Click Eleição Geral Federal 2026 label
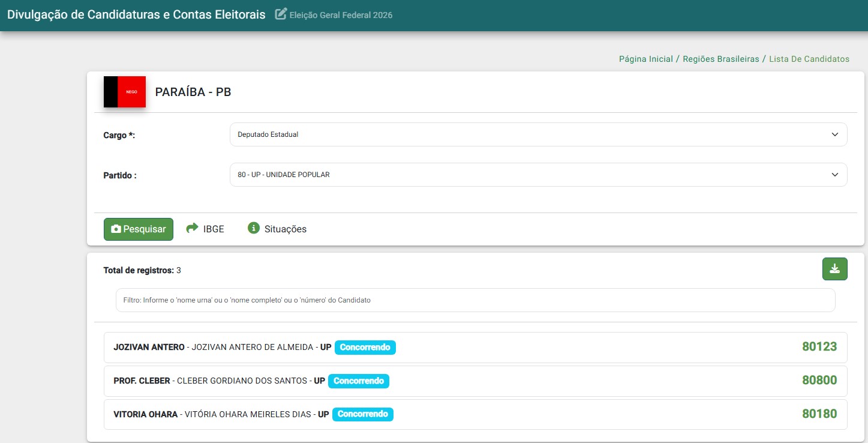The image size is (868, 443). (341, 15)
